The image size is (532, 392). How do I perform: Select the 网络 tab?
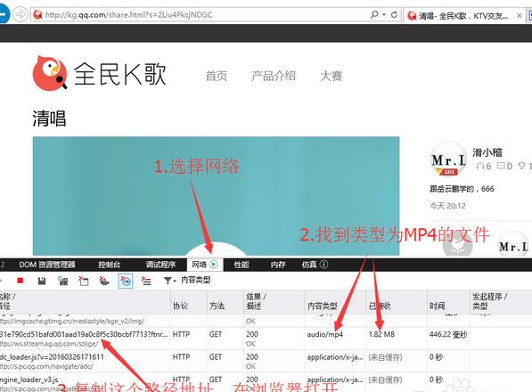(x=205, y=265)
